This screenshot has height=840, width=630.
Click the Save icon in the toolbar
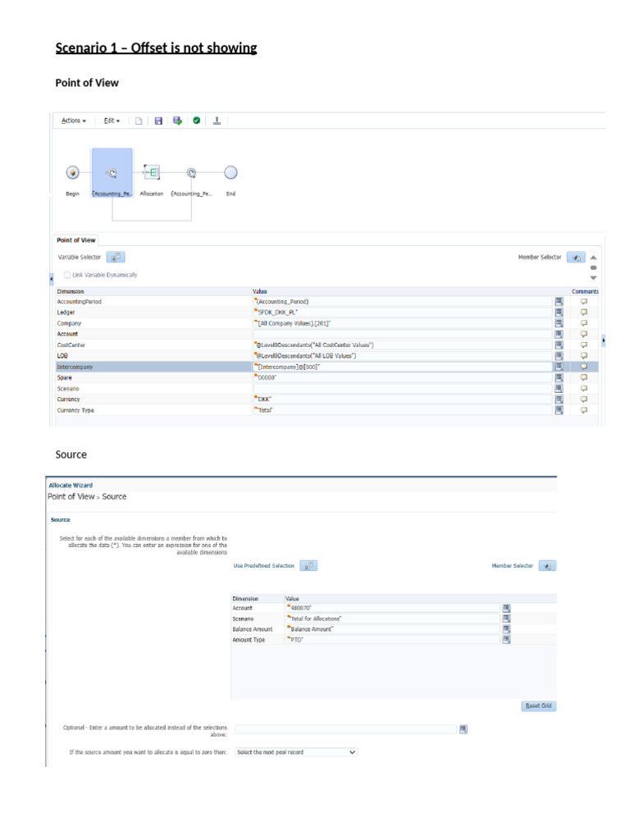click(158, 121)
